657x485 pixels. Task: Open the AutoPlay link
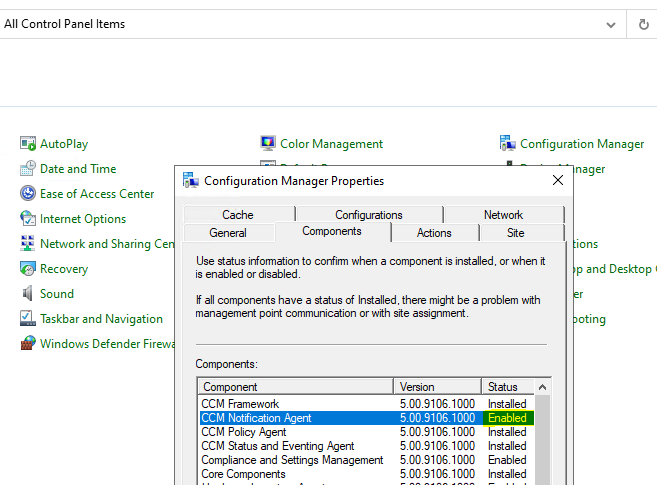click(x=64, y=144)
